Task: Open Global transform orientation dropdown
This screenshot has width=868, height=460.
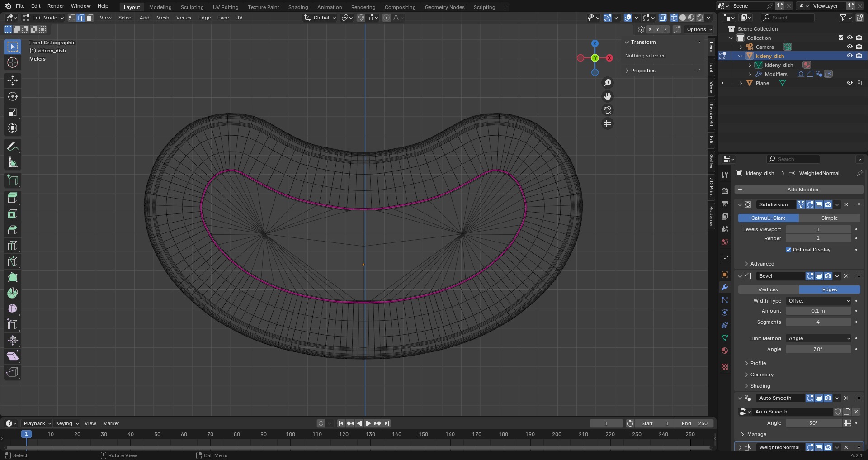Action: click(320, 18)
